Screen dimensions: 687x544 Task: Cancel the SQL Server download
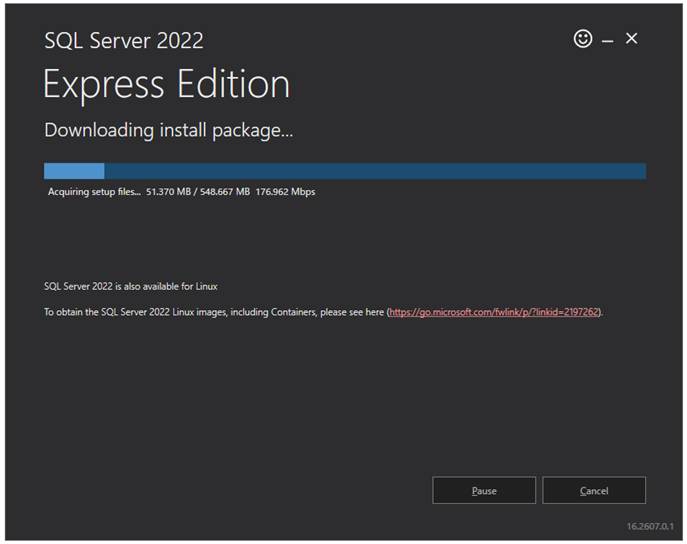tap(594, 490)
